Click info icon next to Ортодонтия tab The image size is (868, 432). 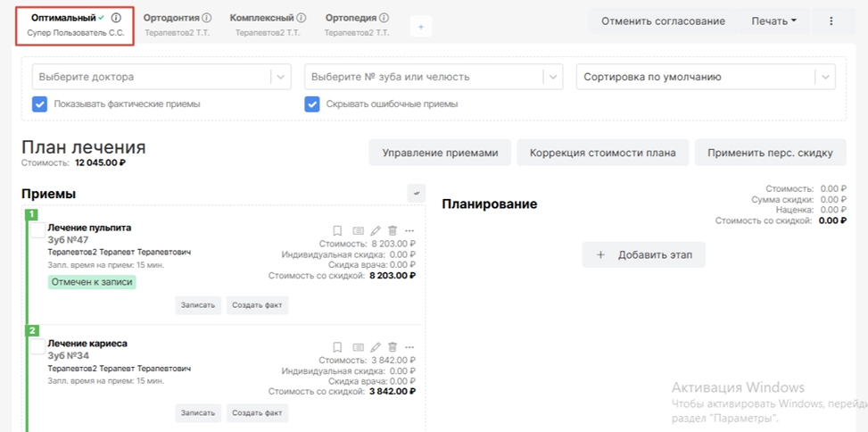coord(207,18)
